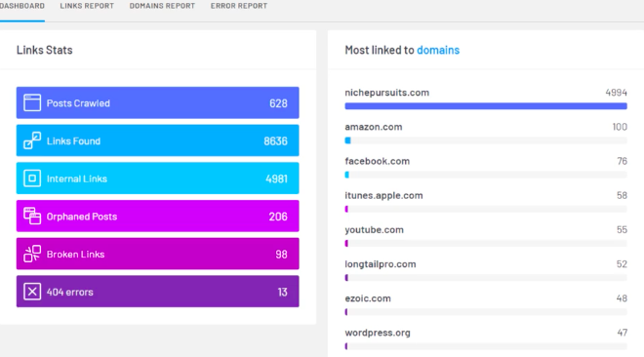Viewport: 644px width, 357px height.
Task: Click the amazon.com progress bar
Action: click(486, 140)
